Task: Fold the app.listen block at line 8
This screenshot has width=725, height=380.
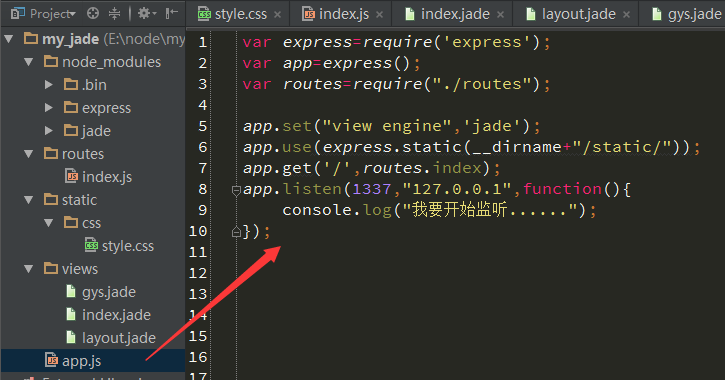Action: tap(236, 190)
